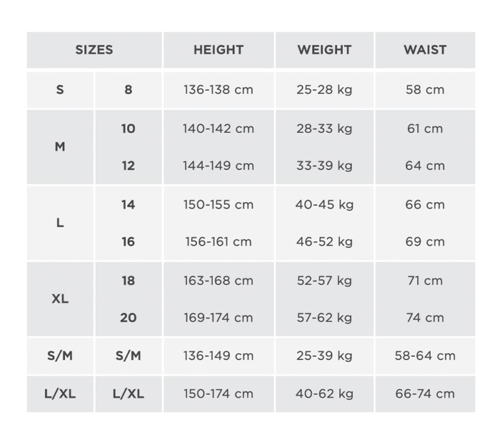Click the 156-161 cm height value
Screen dimensions: 504x430
[x=218, y=242]
